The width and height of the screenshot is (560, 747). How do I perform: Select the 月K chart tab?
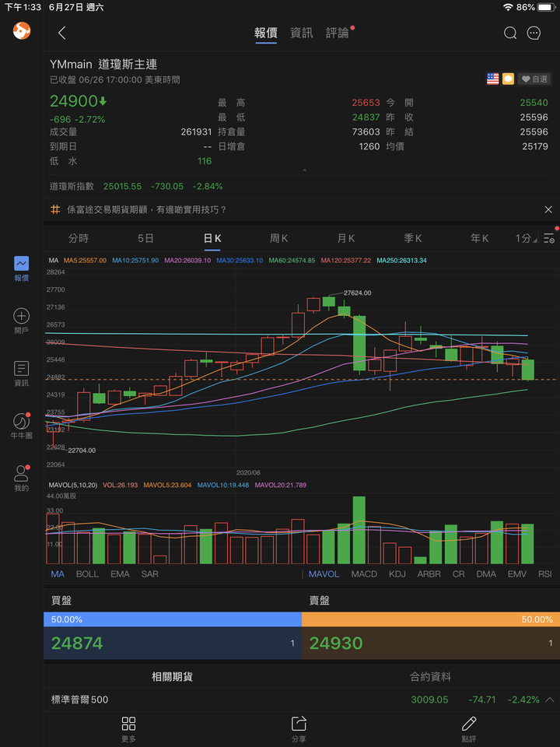click(x=346, y=238)
